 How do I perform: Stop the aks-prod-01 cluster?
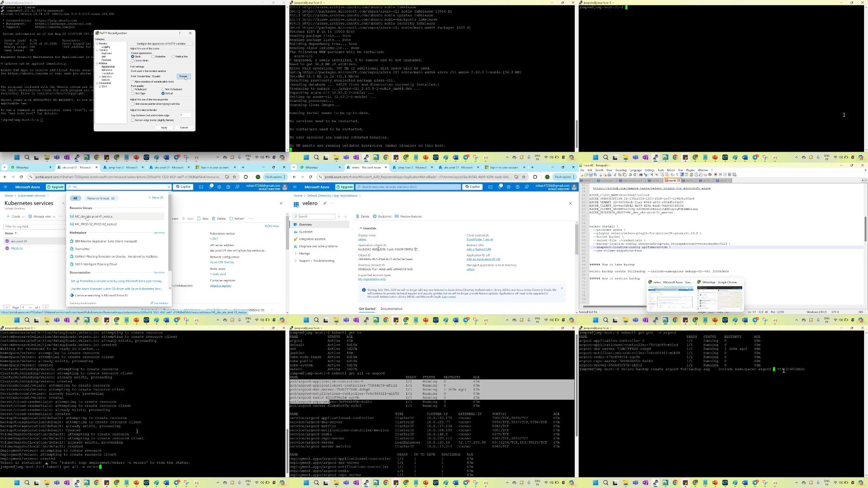203,219
